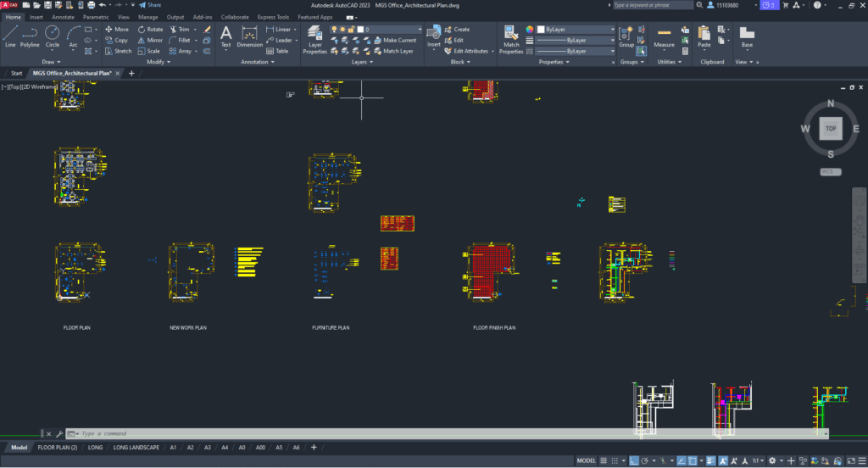Screen dimensions: 868x468
Task: Click the Mirror tool
Action: 149,40
